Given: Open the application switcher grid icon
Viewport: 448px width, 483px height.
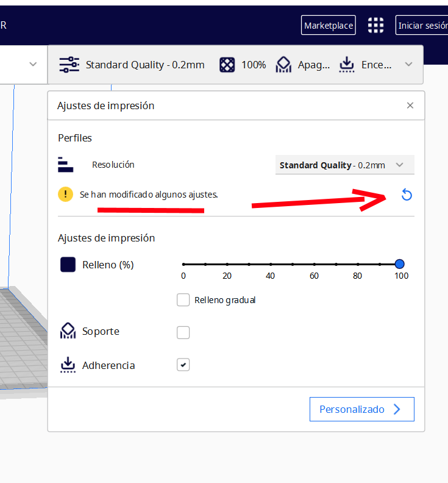Looking at the screenshot, I should [x=375, y=25].
